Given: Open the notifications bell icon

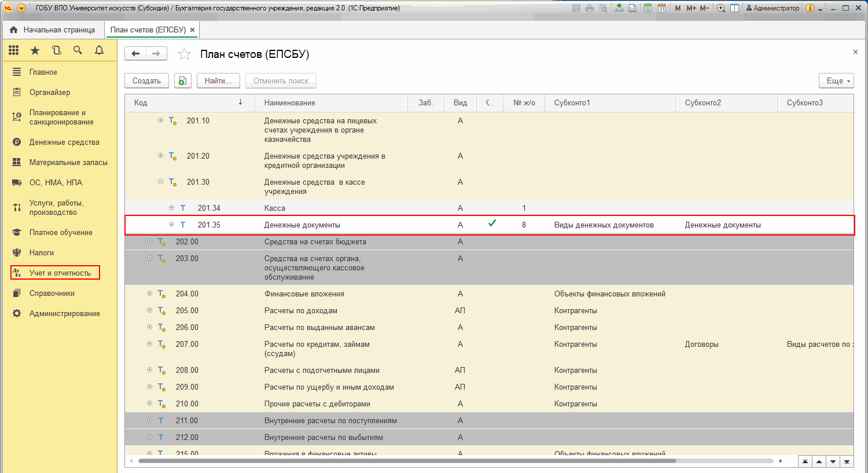Looking at the screenshot, I should (x=99, y=50).
